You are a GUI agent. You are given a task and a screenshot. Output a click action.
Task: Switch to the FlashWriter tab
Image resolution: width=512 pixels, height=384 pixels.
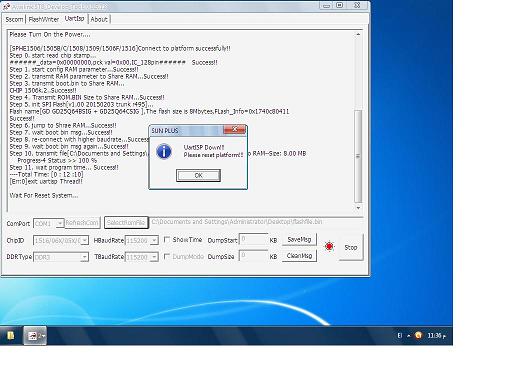(44, 19)
